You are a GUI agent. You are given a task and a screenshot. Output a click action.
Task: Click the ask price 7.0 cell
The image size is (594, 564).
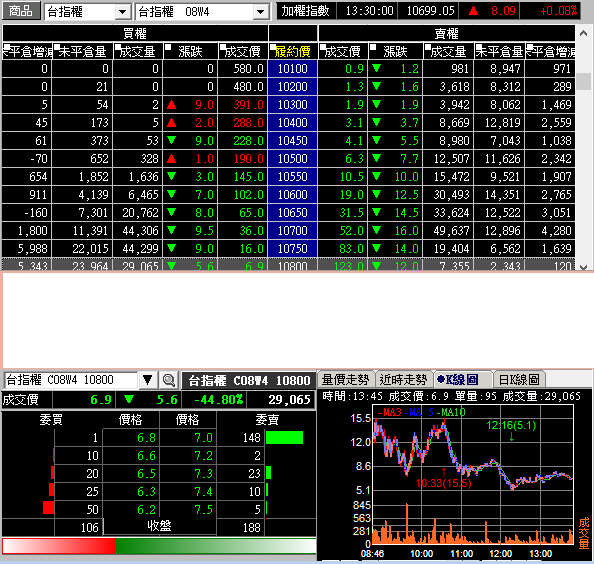tap(188, 438)
